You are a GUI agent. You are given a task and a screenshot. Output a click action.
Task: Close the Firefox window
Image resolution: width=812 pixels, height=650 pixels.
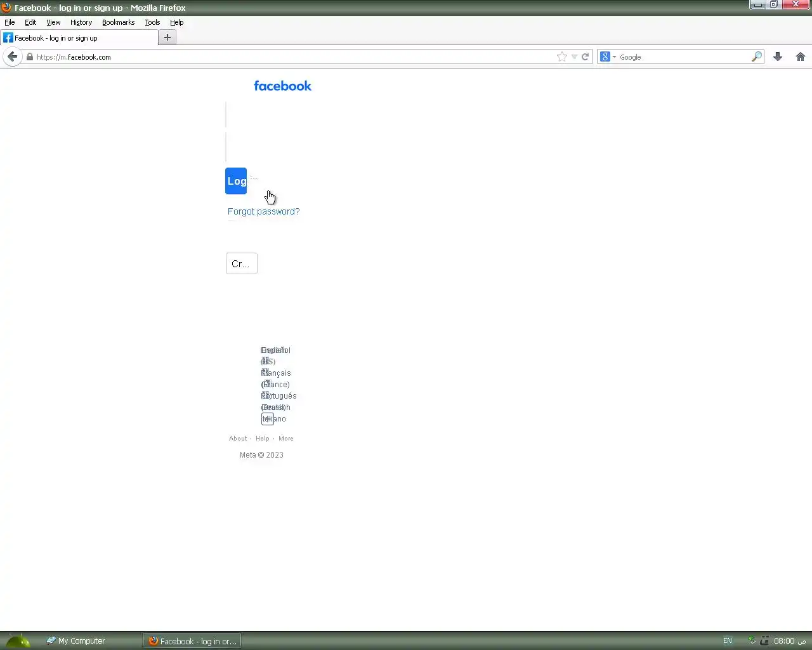[x=796, y=4]
